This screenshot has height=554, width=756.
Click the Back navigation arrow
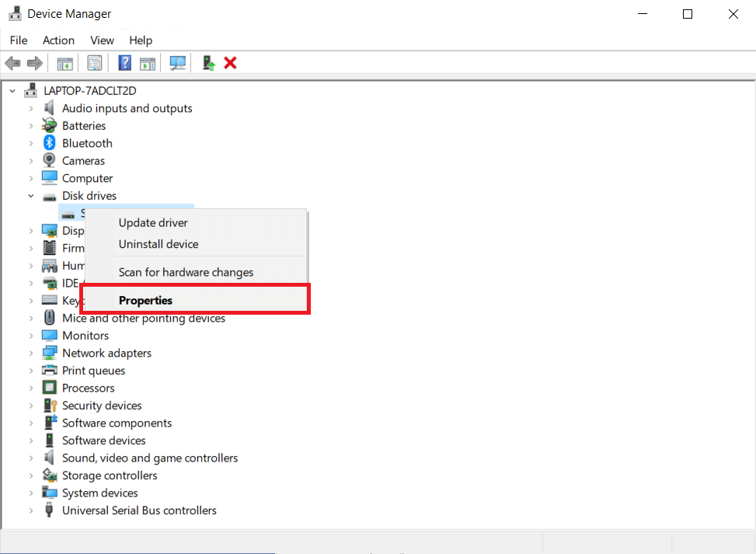[x=12, y=63]
